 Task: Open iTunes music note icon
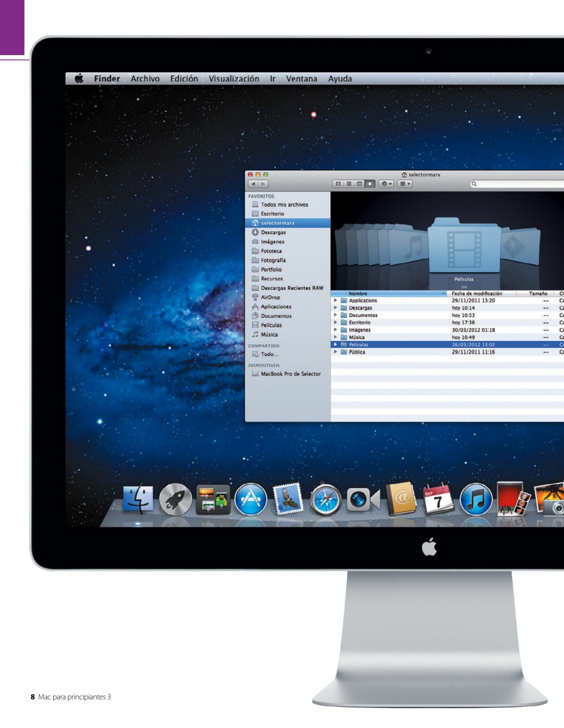(x=476, y=500)
